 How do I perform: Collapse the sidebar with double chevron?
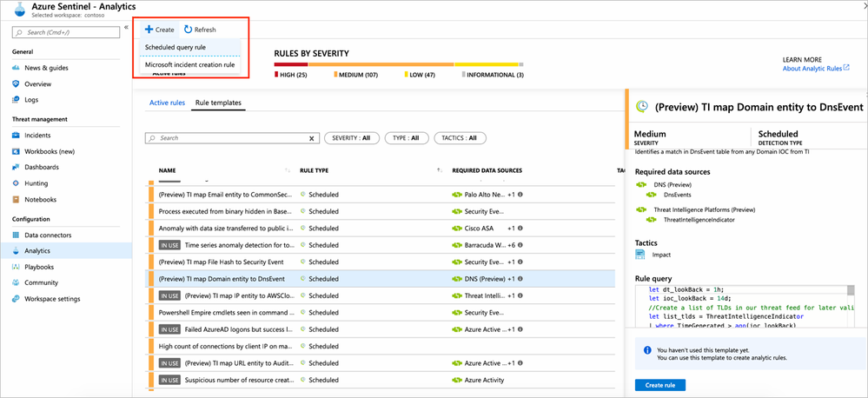[126, 28]
